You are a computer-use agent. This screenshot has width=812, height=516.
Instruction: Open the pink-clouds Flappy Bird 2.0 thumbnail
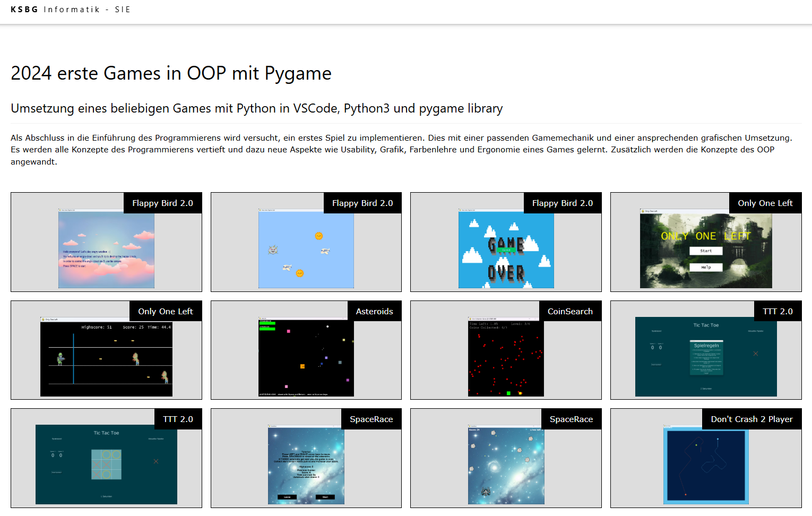pos(106,242)
